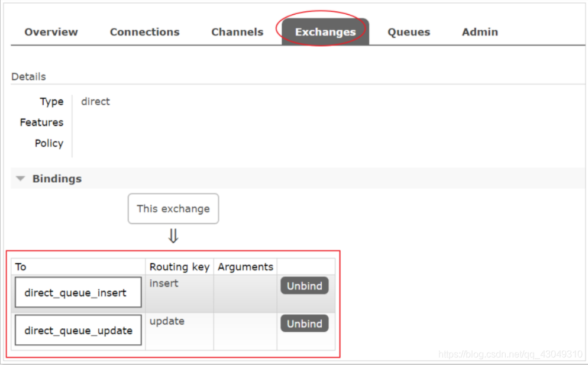
Task: Switch to the Admin tab
Action: pyautogui.click(x=480, y=33)
